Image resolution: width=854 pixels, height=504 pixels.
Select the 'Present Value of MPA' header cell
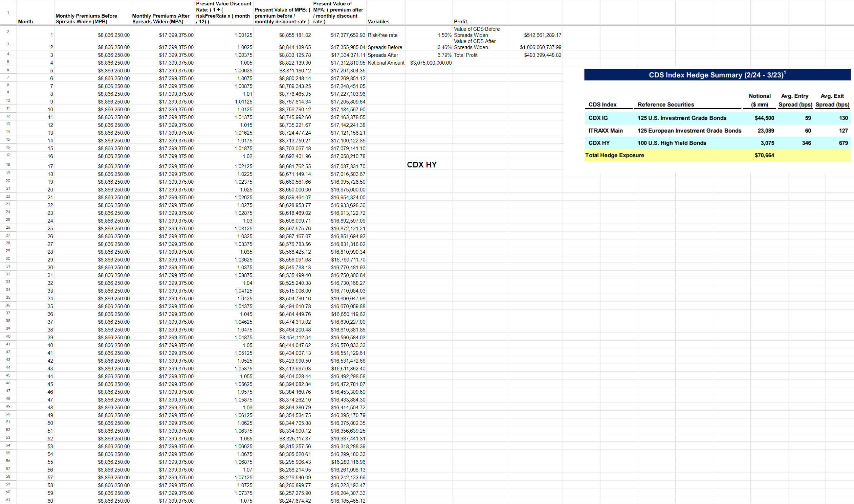click(339, 13)
